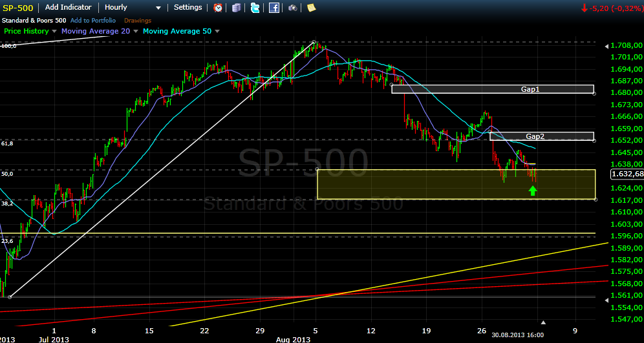The height and width of the screenshot is (343, 644).
Task: Open the price alert alarm clock icon
Action: (218, 8)
